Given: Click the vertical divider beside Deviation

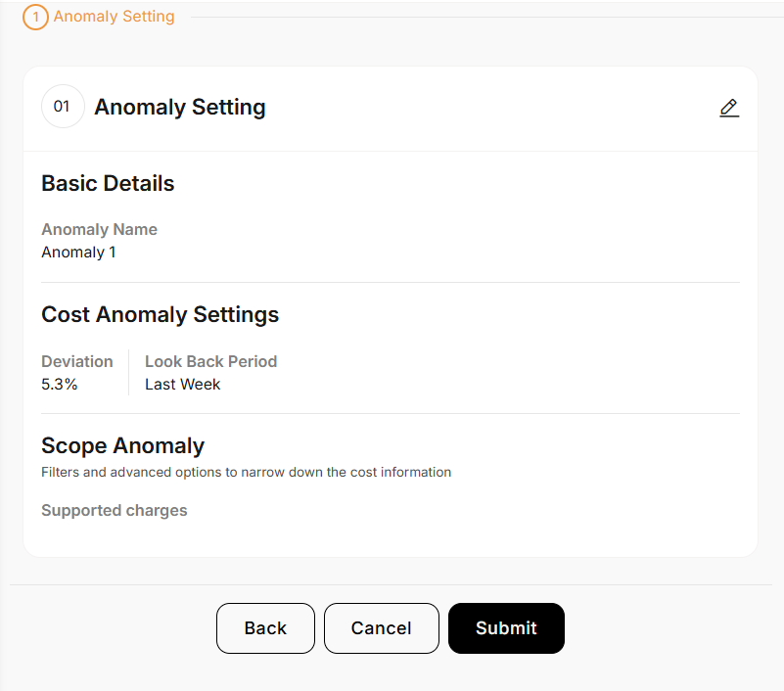Looking at the screenshot, I should pos(128,372).
